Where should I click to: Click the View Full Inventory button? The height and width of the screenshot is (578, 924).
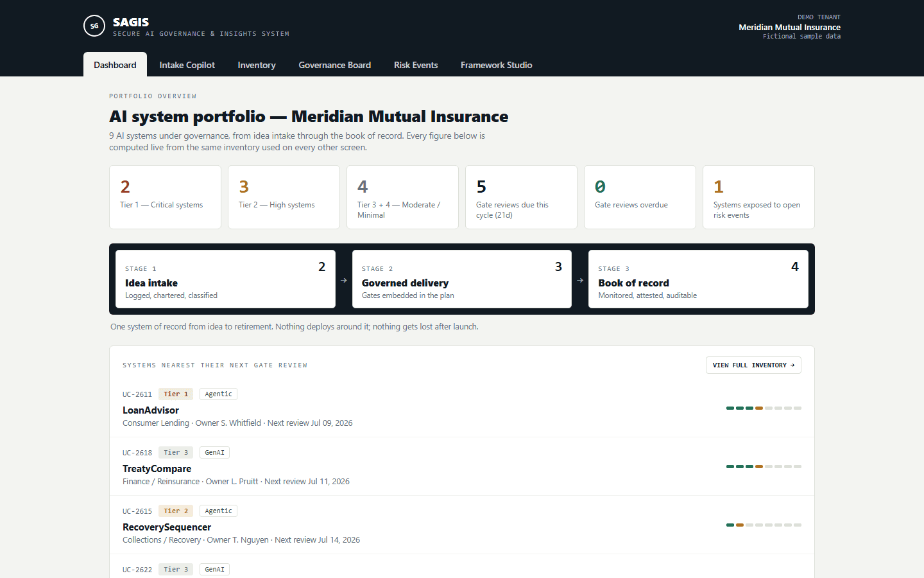point(753,365)
